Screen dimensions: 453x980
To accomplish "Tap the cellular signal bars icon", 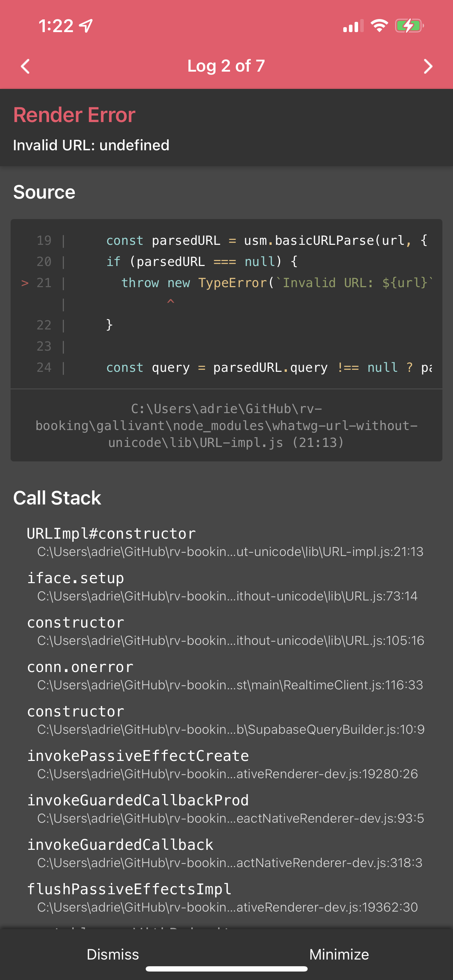I will 353,26.
